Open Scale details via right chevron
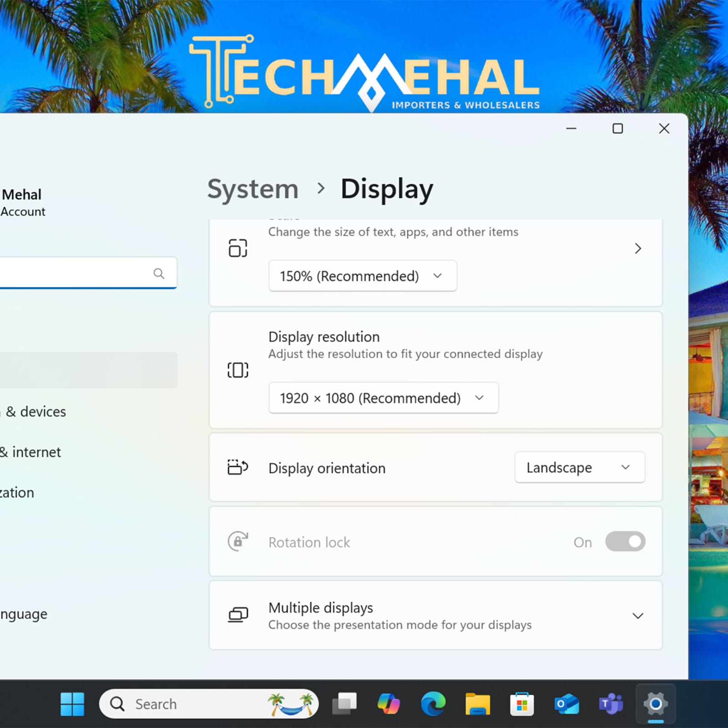The height and width of the screenshot is (728, 728). 638,248
